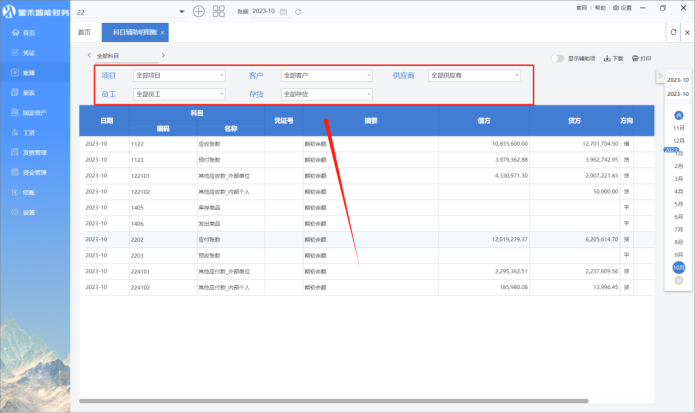Open the 员工 dropdown
The image size is (695, 413).
179,94
